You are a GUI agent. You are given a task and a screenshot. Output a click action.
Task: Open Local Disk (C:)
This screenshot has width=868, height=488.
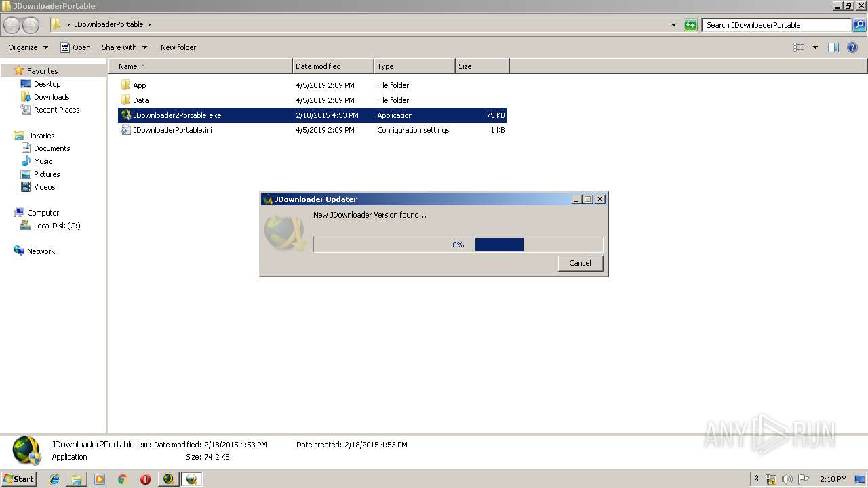click(57, 226)
